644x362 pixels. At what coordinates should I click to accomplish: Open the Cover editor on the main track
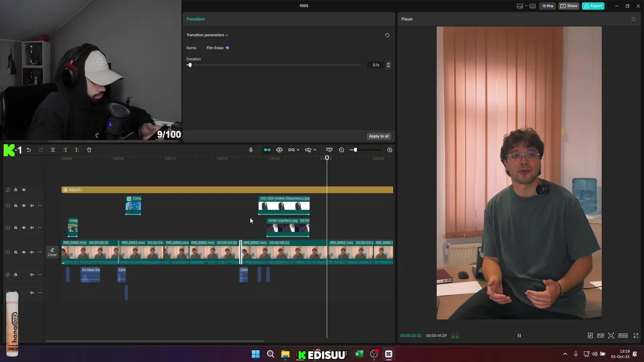[52, 252]
